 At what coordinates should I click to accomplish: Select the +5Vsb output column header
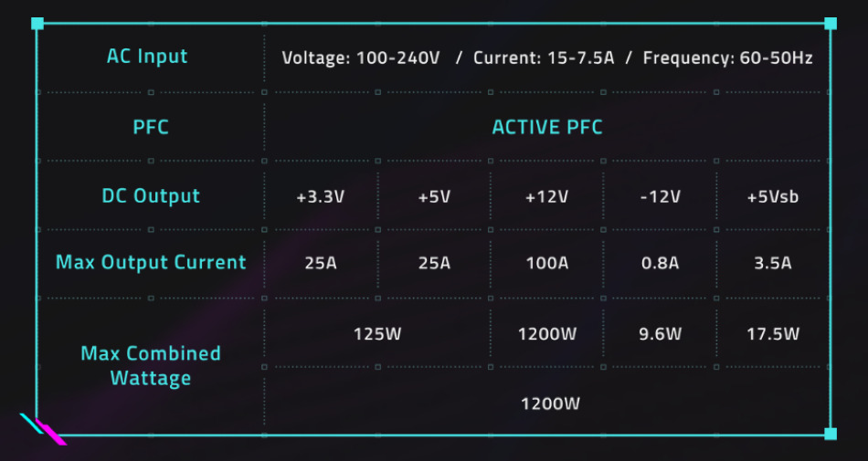(773, 196)
